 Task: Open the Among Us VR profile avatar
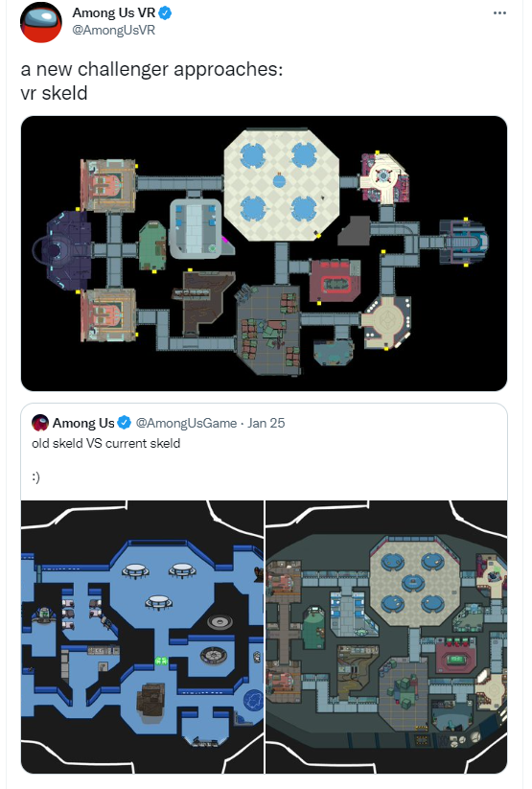click(41, 22)
